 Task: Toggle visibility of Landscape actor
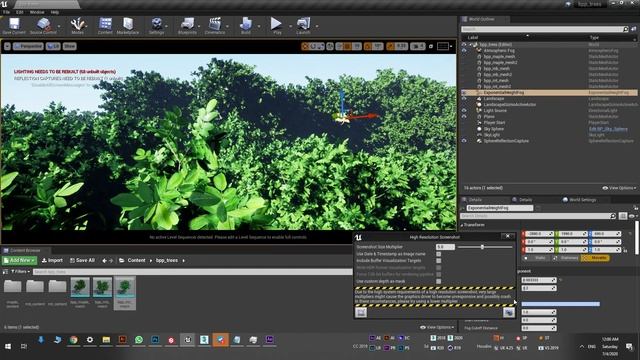pyautogui.click(x=464, y=99)
